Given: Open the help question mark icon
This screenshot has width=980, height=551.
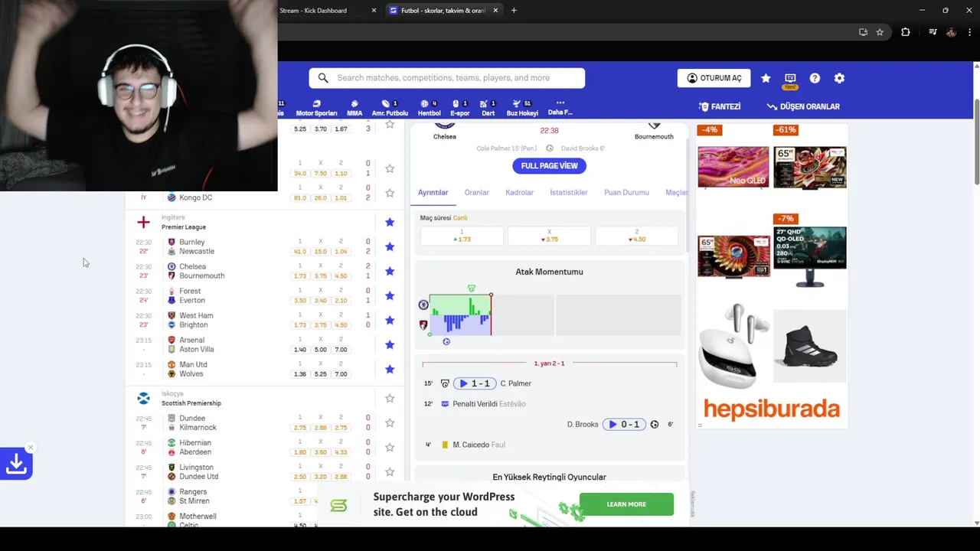Looking at the screenshot, I should (815, 78).
